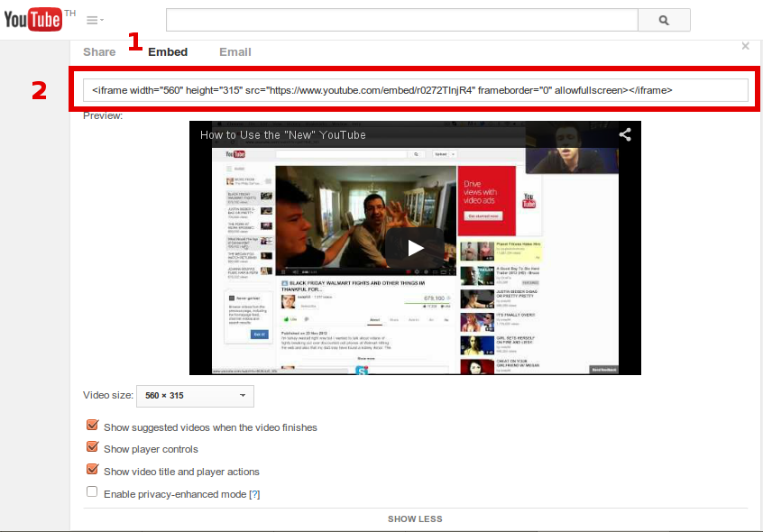Uncheck Show suggested videos when the video finishes
763x532 pixels.
pos(92,427)
